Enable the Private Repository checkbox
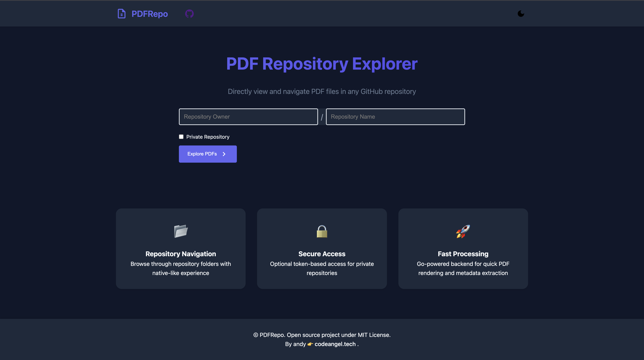The width and height of the screenshot is (644, 360). (181, 137)
